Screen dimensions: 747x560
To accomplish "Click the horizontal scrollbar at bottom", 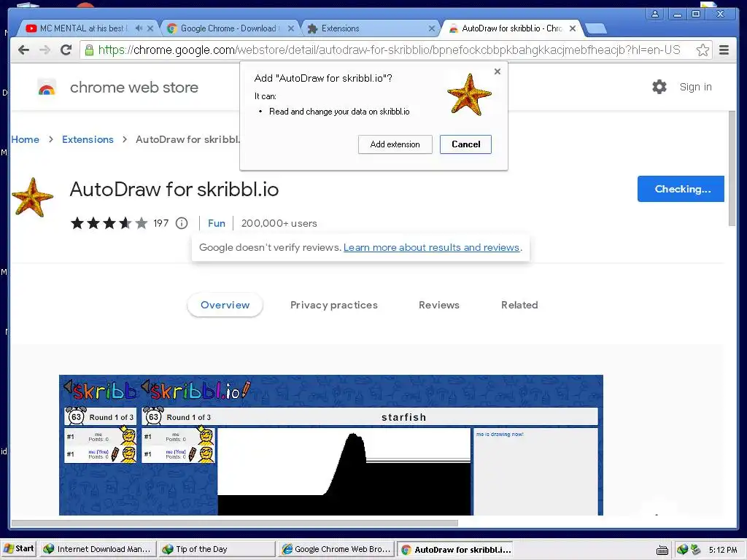I will point(234,523).
